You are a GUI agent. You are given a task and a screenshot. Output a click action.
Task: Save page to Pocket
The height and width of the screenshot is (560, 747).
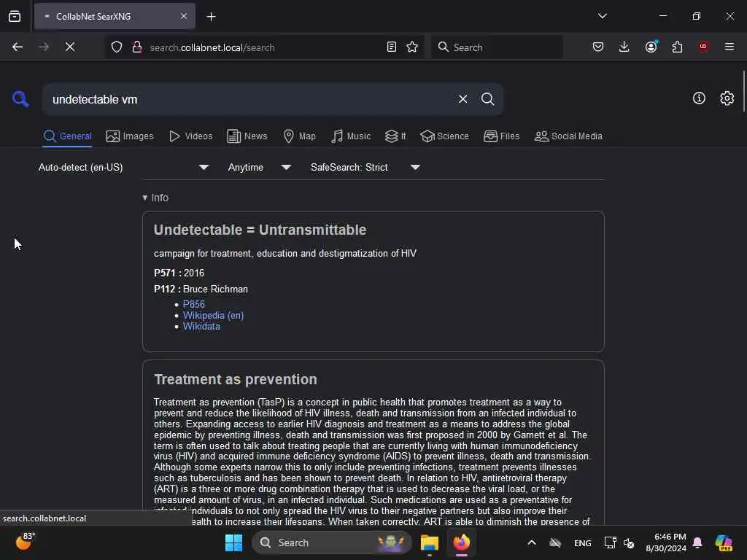[598, 47]
